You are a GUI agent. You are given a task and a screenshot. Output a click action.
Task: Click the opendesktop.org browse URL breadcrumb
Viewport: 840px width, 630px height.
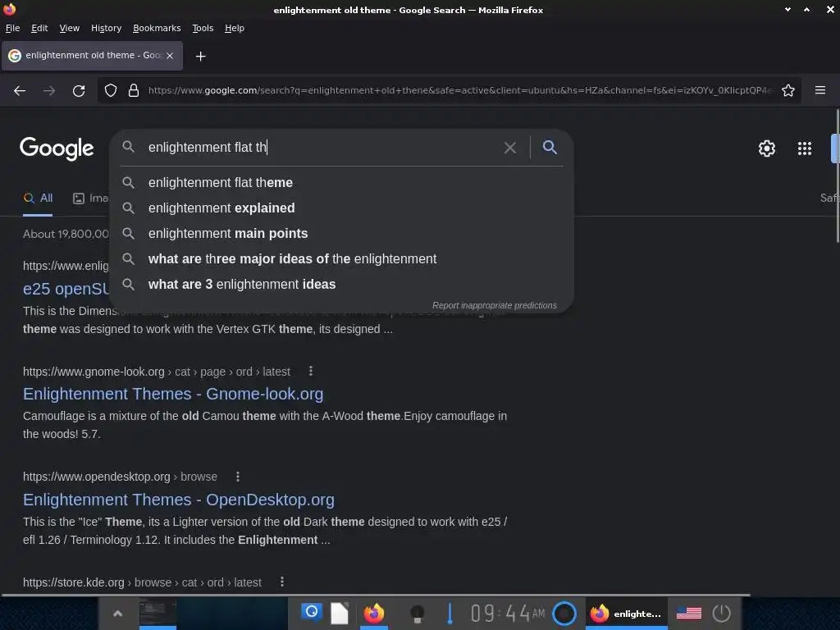tap(120, 477)
